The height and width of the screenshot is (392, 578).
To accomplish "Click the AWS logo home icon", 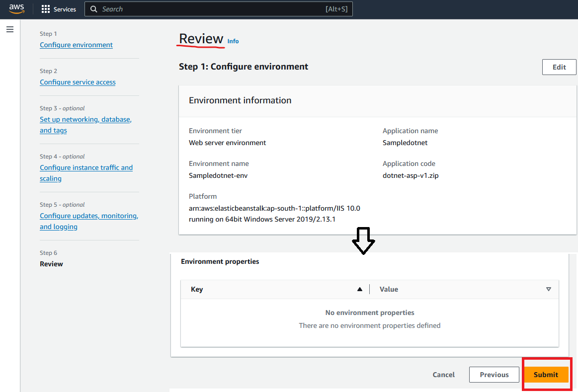I will click(16, 9).
